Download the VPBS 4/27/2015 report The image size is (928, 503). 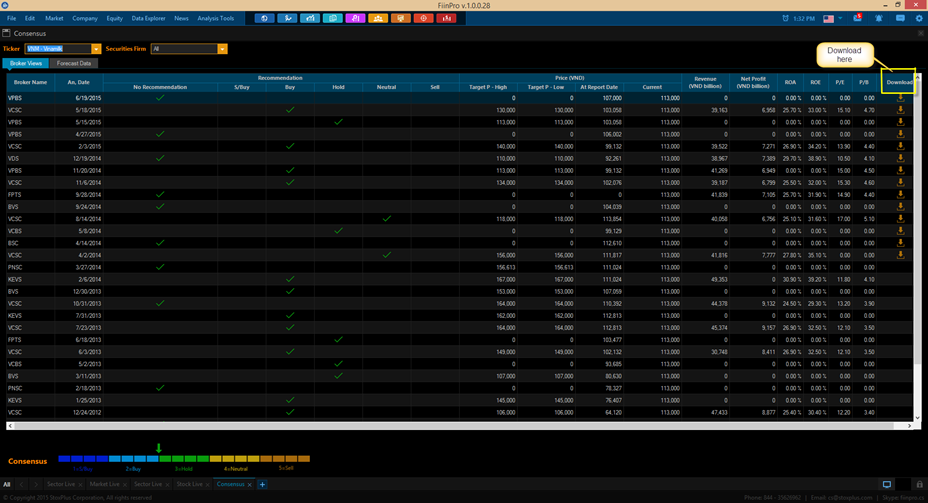tap(900, 134)
